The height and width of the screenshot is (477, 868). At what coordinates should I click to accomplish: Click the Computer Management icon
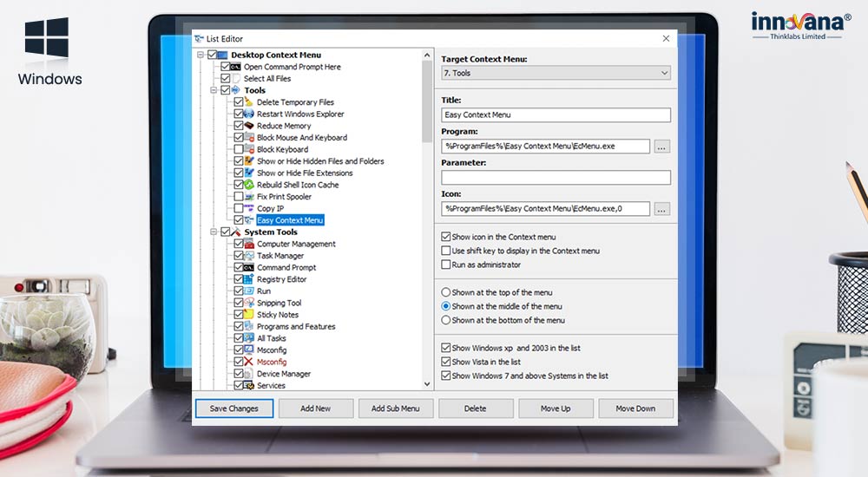pyautogui.click(x=249, y=244)
